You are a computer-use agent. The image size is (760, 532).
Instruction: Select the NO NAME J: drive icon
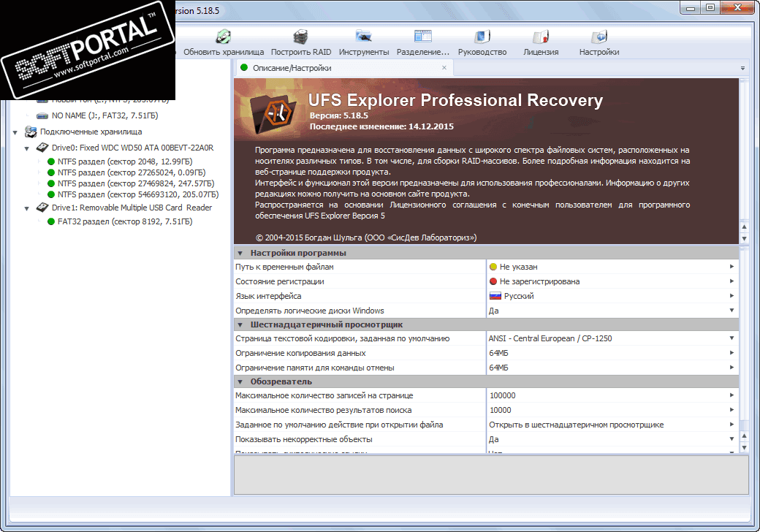42,115
